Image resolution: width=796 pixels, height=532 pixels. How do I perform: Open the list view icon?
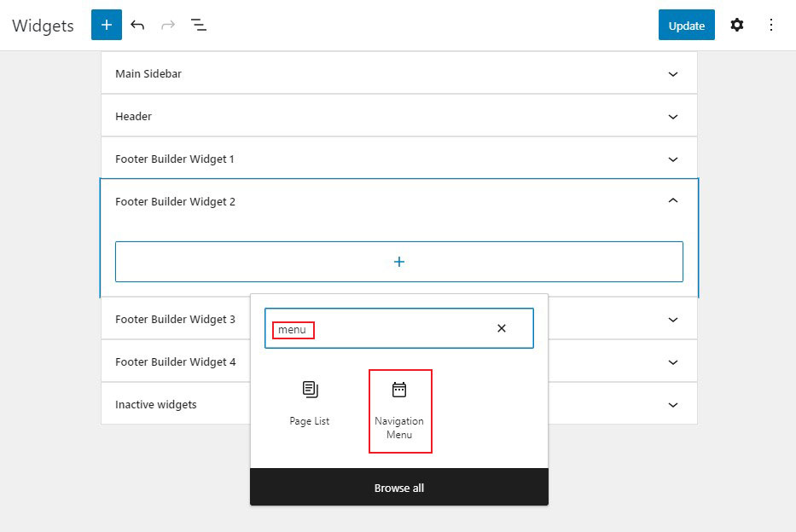tap(199, 25)
